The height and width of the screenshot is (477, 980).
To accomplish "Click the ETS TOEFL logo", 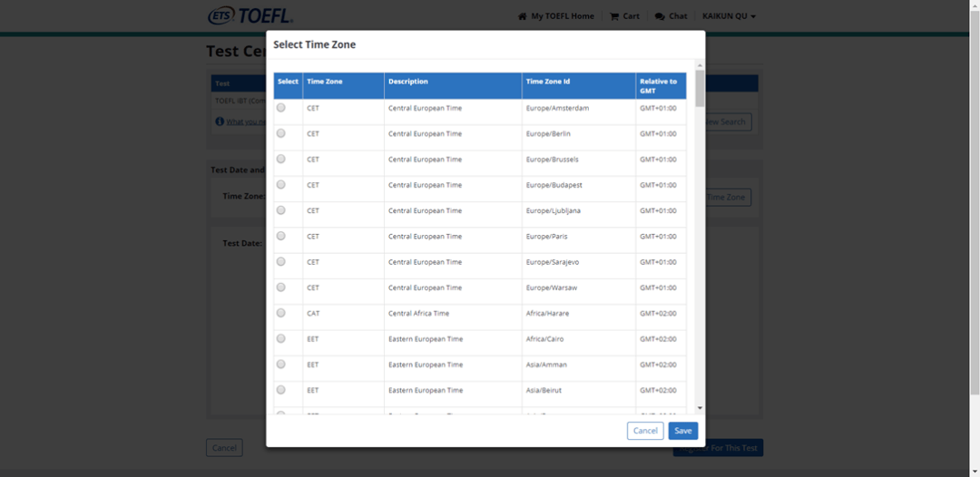I will [250, 15].
